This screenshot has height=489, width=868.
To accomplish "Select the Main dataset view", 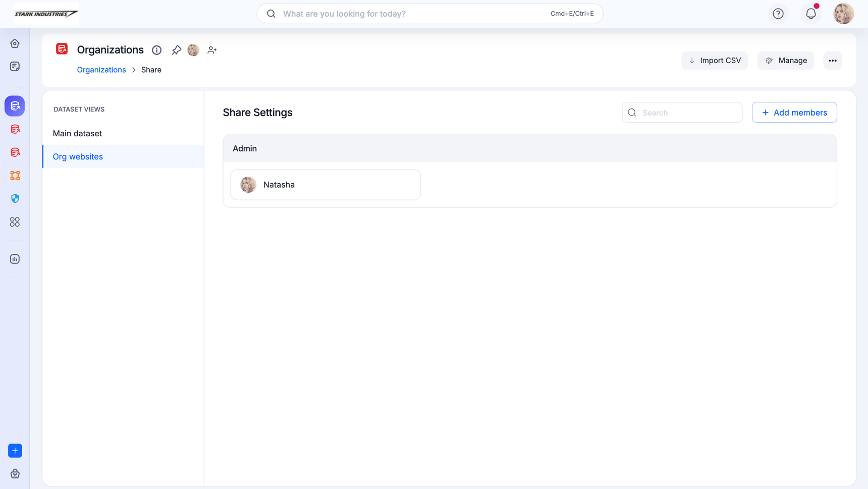I will click(123, 133).
